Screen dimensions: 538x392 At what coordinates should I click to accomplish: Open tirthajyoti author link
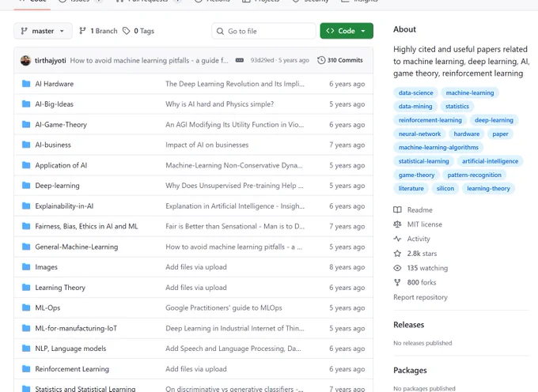(50, 60)
